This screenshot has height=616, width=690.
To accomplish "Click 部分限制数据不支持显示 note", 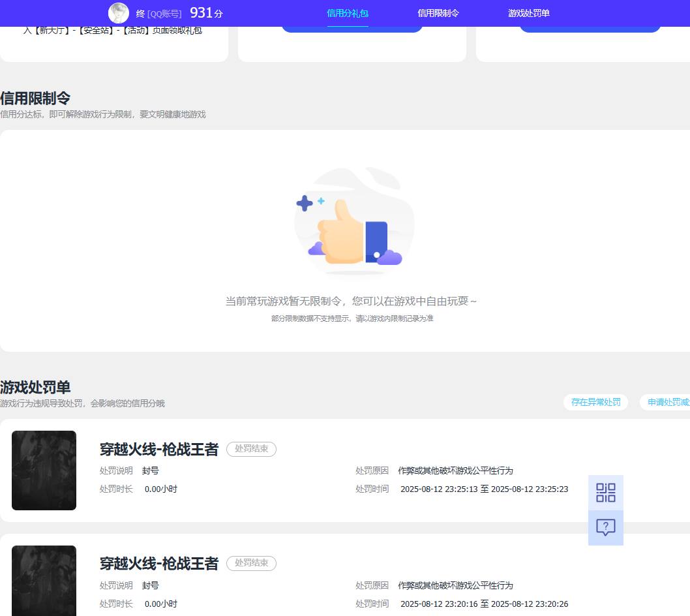I will [x=352, y=318].
